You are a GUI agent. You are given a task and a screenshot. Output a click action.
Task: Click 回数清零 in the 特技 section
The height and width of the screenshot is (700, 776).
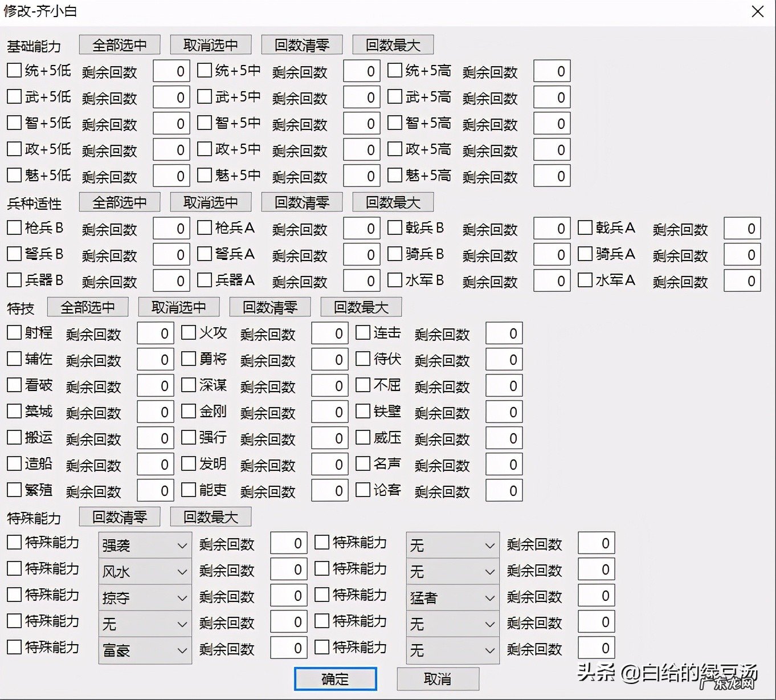(x=269, y=307)
